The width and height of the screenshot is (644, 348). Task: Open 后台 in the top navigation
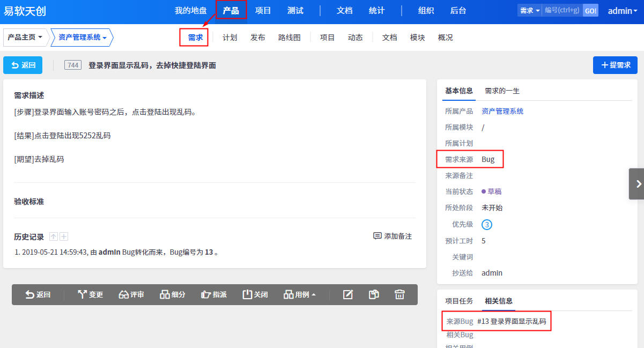coord(458,10)
